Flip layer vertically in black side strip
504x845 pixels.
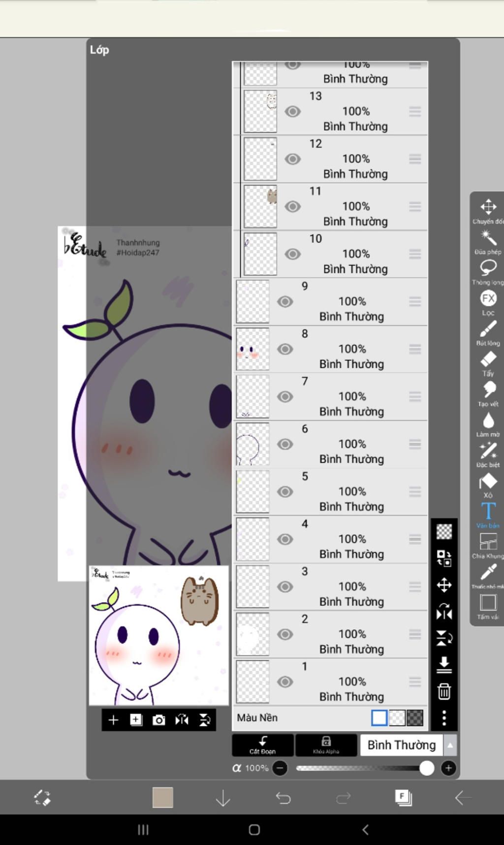tap(444, 638)
